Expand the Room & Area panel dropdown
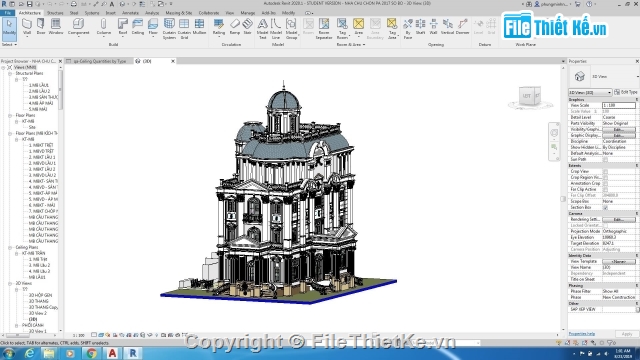640x360 pixels. (x=351, y=44)
